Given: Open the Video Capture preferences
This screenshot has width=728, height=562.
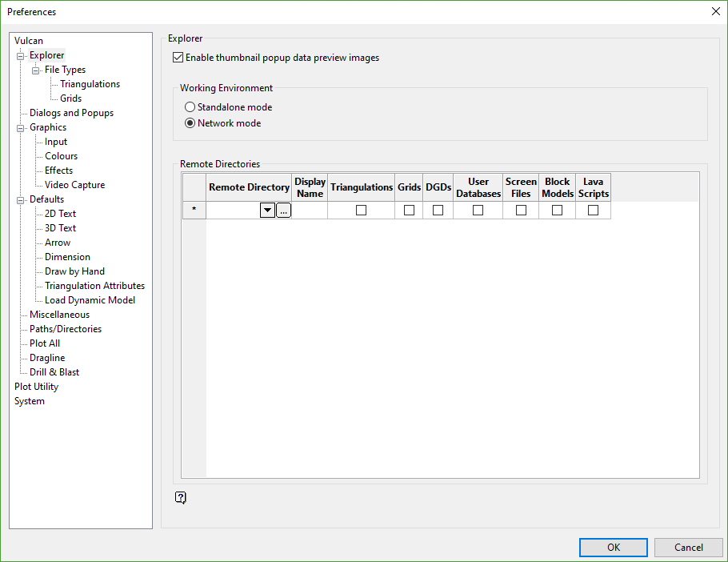Looking at the screenshot, I should click(x=74, y=185).
